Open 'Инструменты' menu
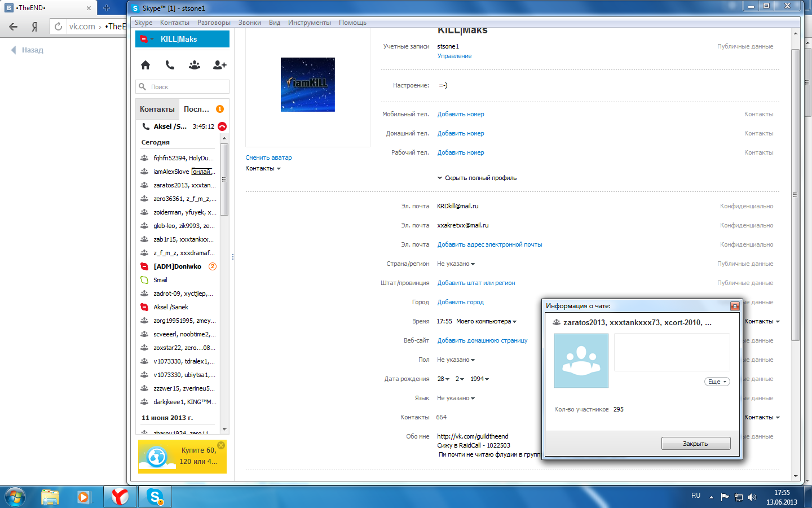812x508 pixels. (x=309, y=23)
